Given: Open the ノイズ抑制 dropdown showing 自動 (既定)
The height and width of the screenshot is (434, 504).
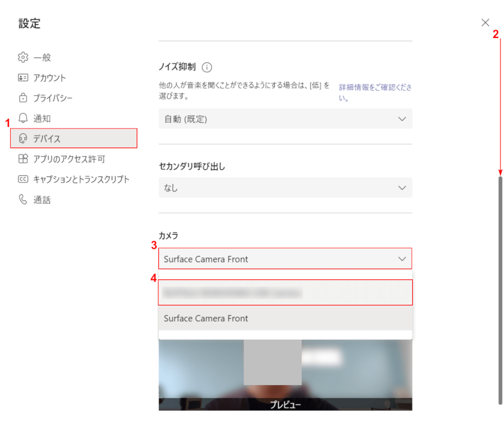Looking at the screenshot, I should click(x=285, y=119).
